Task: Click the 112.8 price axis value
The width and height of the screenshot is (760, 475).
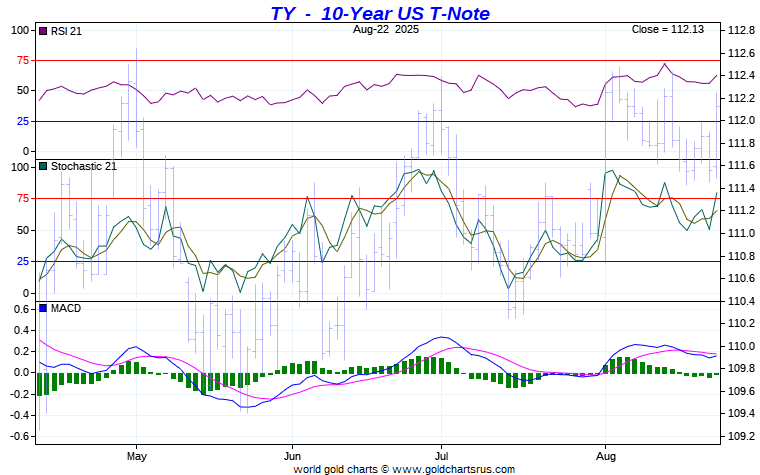Action: coord(741,31)
